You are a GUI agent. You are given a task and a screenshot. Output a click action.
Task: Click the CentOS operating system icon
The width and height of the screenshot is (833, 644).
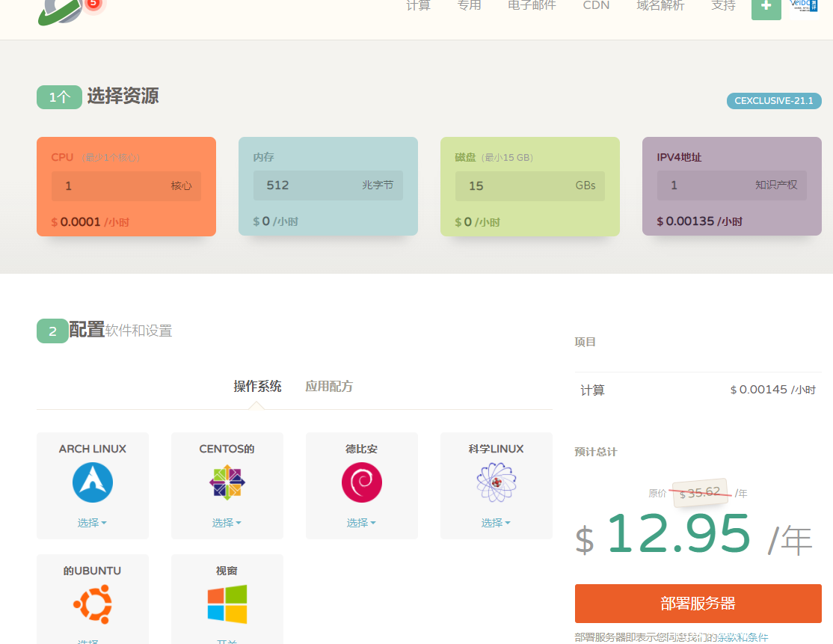point(227,483)
